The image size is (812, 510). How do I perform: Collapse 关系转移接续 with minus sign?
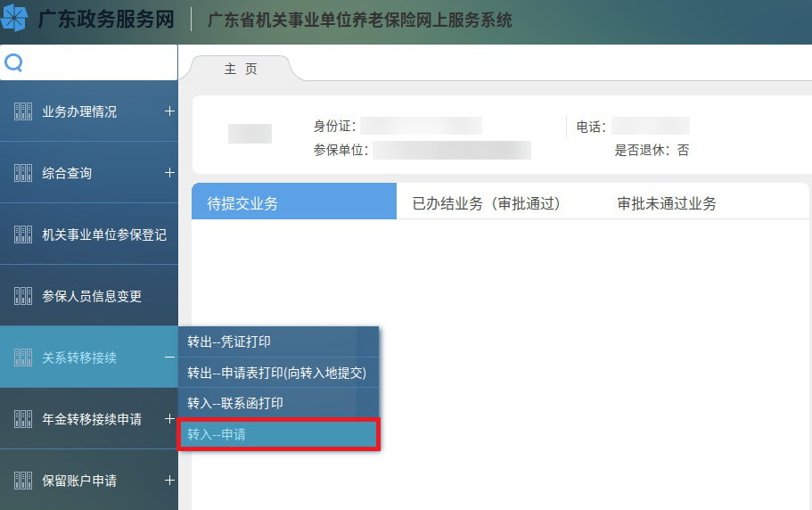point(169,358)
